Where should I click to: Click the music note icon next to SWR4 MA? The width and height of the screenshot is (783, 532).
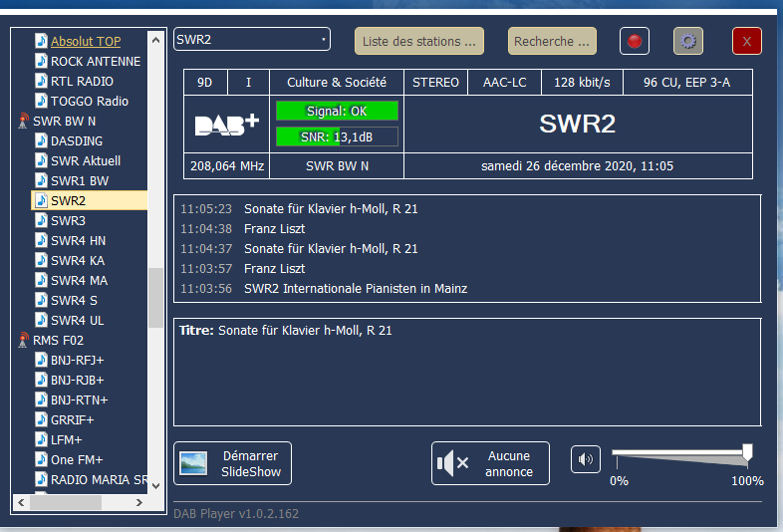(42, 280)
